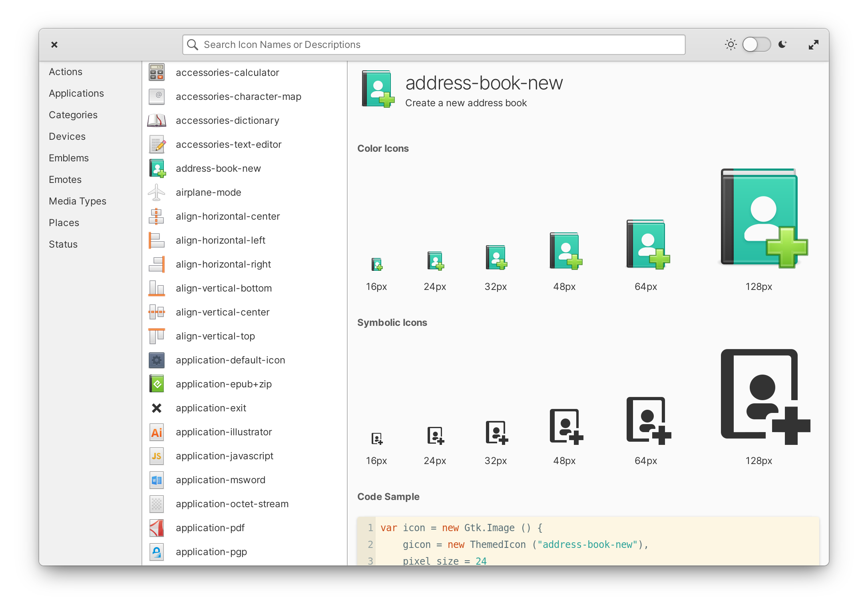Click the moon dark-mode icon
Image resolution: width=868 pixels, height=615 pixels.
[782, 45]
